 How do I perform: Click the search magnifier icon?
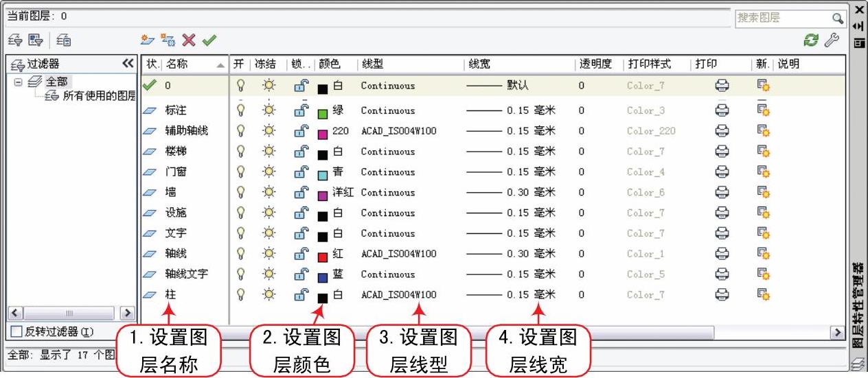837,19
